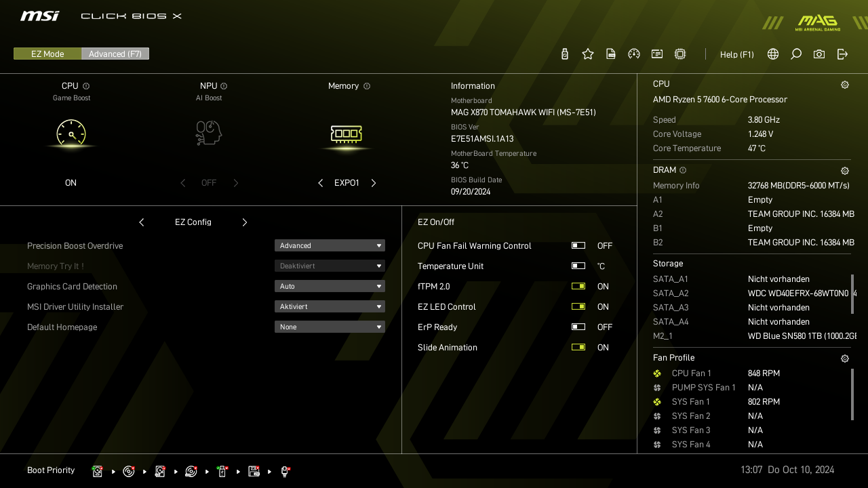Screen dimensions: 868x488
Task: Toggle CPU Fan Fail Warning Control
Action: (578, 245)
